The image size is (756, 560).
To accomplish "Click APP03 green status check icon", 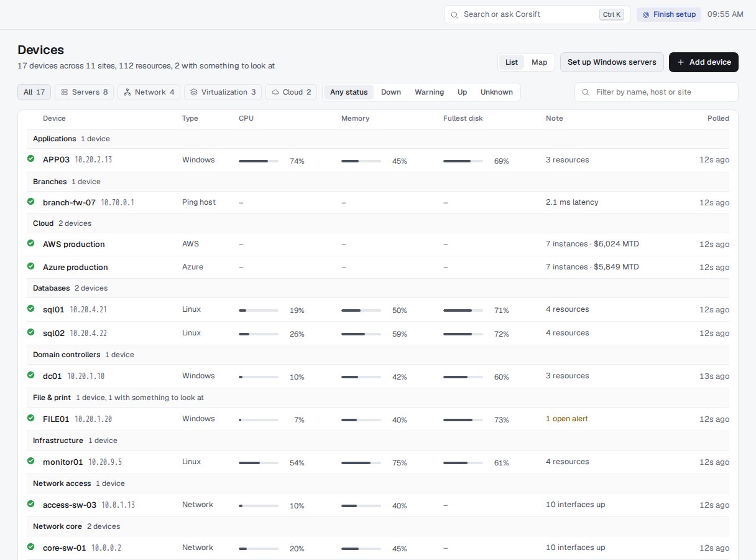I will [x=30, y=159].
